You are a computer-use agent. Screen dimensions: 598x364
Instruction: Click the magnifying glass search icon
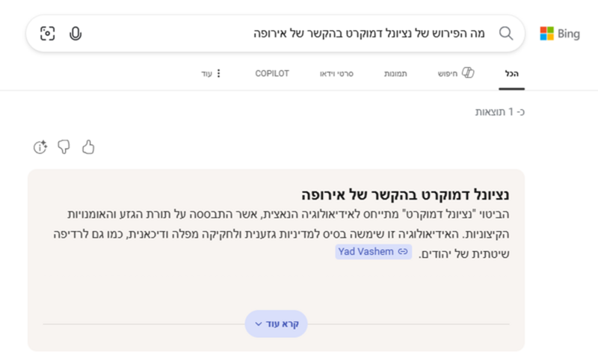click(x=506, y=34)
